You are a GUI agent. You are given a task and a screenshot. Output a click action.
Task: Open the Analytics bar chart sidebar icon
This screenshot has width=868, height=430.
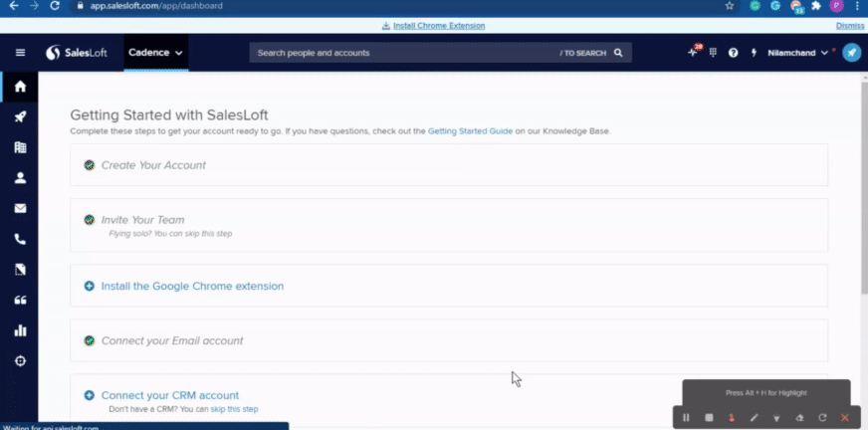tap(20, 330)
